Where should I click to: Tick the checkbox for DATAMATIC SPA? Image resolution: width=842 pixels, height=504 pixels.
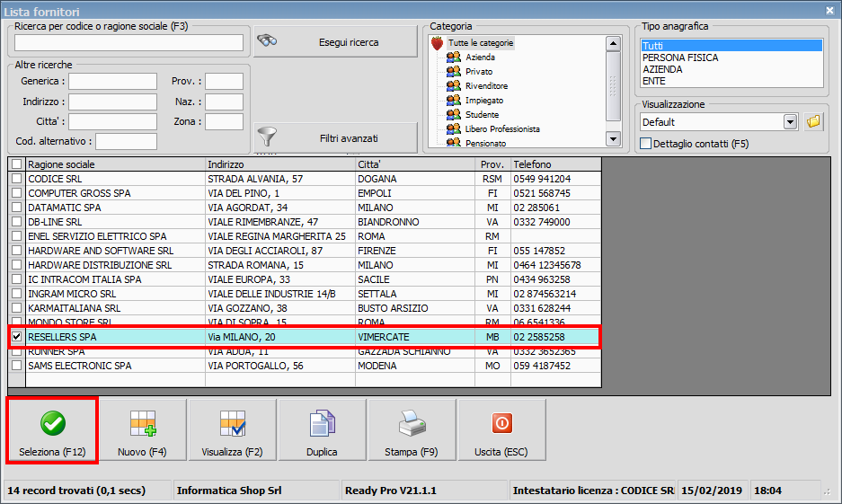tap(17, 208)
